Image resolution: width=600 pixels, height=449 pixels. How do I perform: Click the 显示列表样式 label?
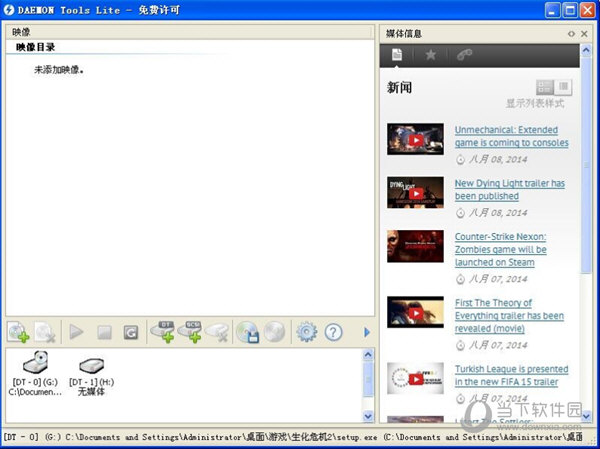click(x=535, y=103)
